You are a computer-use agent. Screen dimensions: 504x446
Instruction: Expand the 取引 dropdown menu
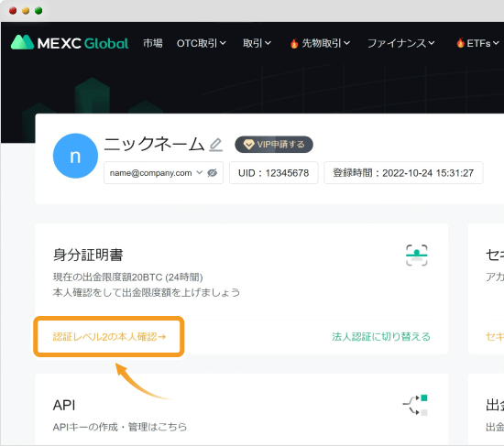click(x=257, y=43)
